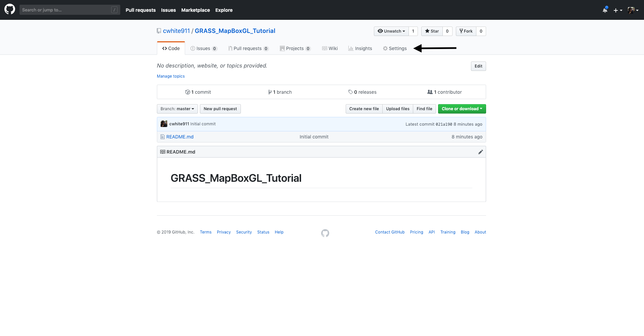Image resolution: width=644 pixels, height=336 pixels.
Task: View 1 commit history
Action: click(198, 92)
